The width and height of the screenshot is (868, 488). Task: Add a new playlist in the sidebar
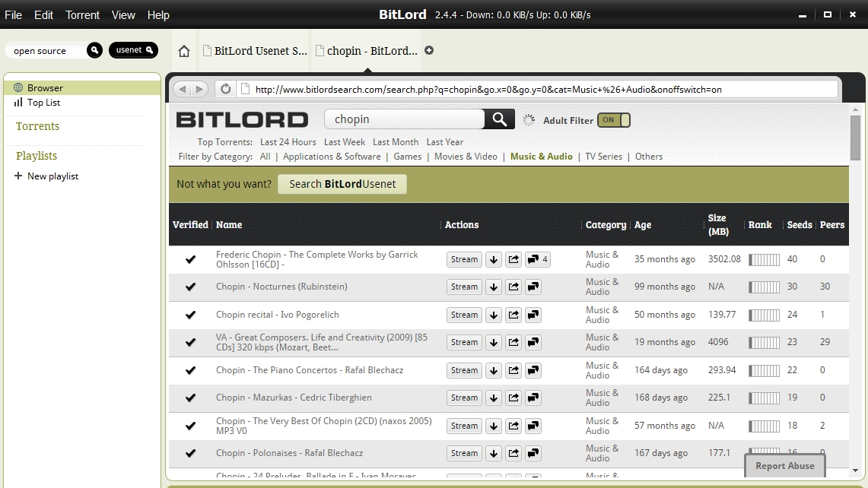click(x=46, y=176)
